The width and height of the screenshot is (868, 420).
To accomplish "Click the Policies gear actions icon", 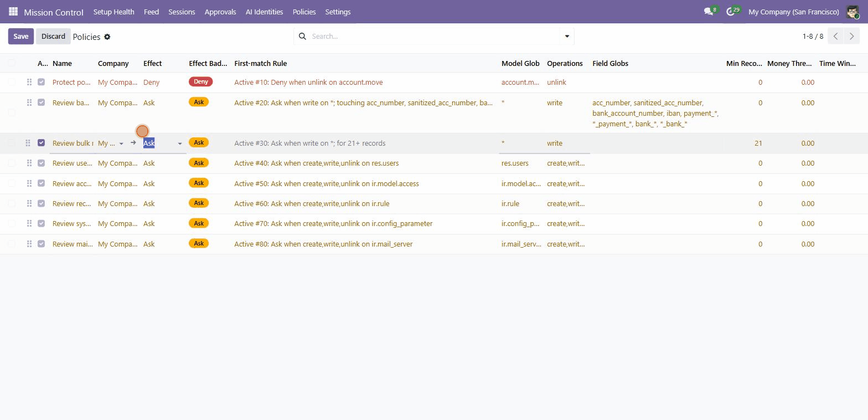I will (107, 37).
